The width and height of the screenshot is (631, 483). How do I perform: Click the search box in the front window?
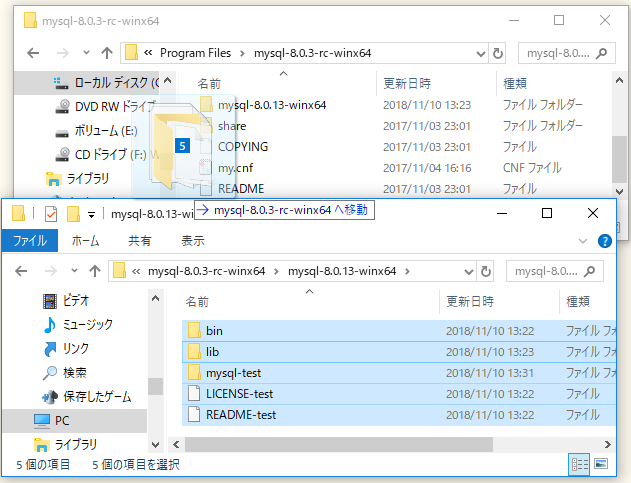click(554, 271)
